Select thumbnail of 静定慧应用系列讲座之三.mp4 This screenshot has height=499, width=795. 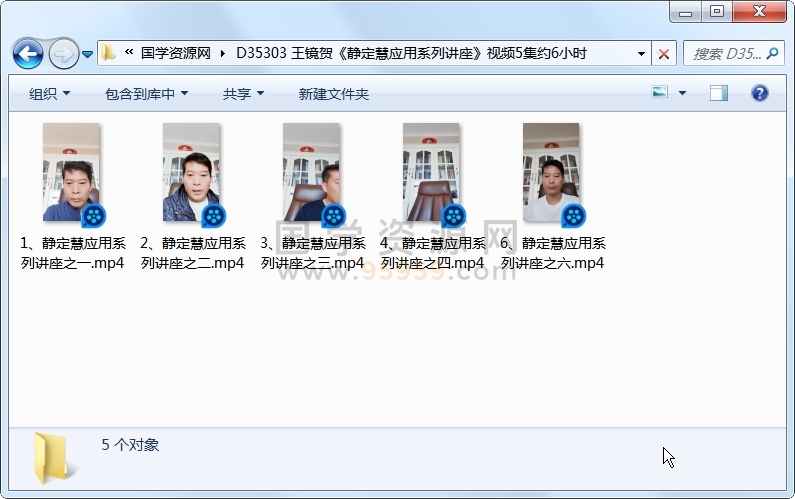coord(311,172)
